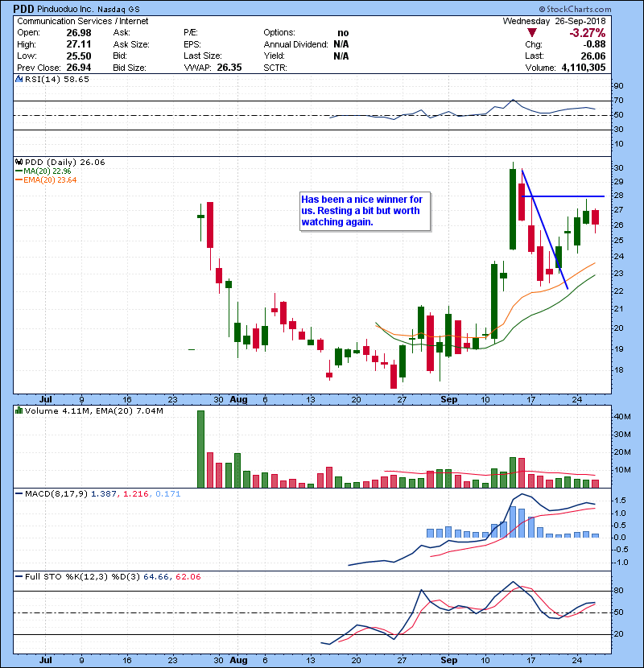
Task: Click the RSI(14) indicator icon
Action: (19, 79)
